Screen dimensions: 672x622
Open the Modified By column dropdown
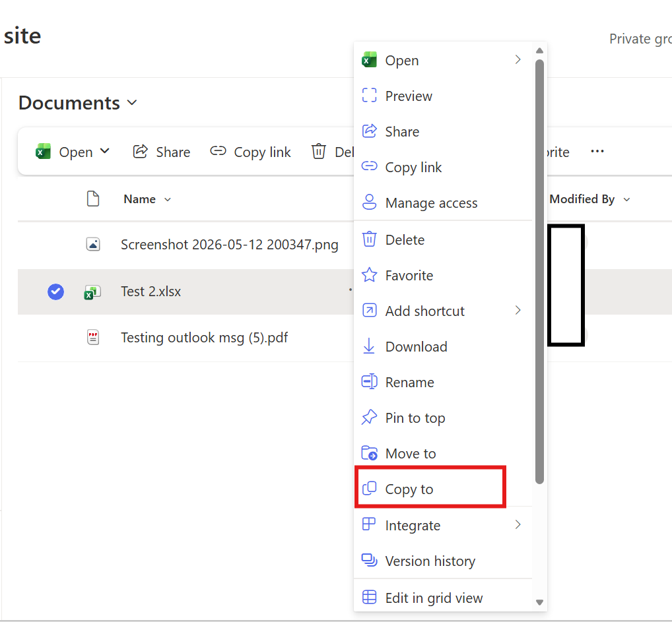[x=626, y=199]
